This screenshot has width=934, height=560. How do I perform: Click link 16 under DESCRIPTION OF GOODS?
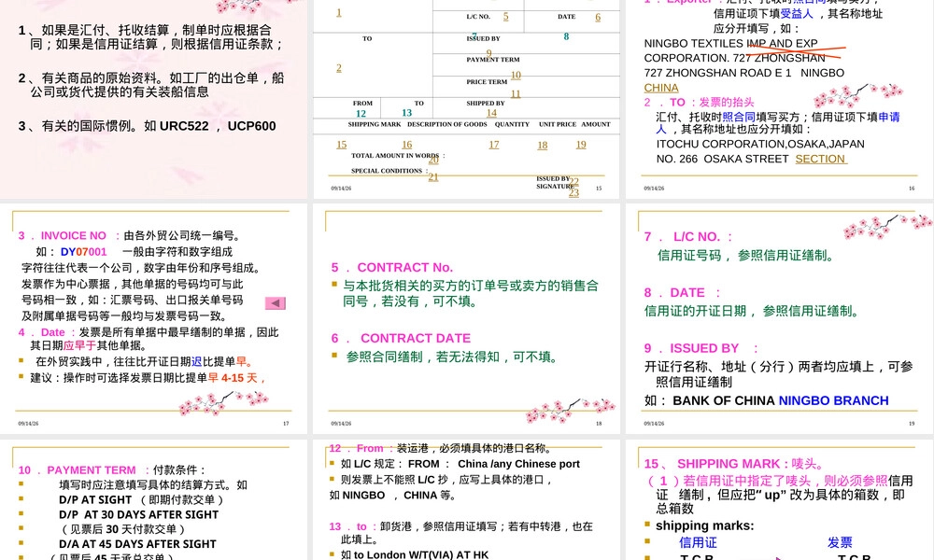[x=407, y=145]
